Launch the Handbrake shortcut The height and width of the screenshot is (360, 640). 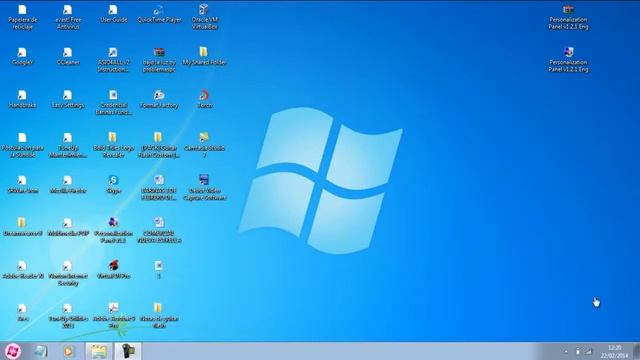coord(22,100)
